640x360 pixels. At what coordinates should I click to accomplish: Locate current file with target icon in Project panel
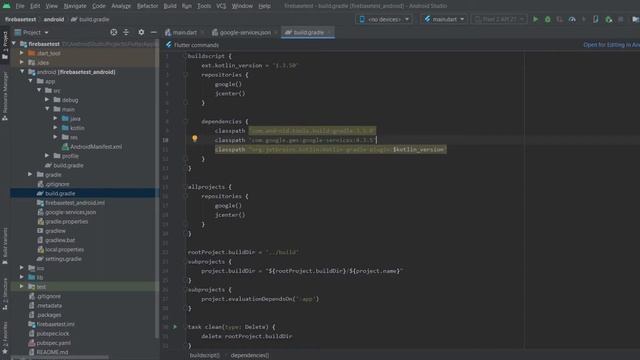113,32
